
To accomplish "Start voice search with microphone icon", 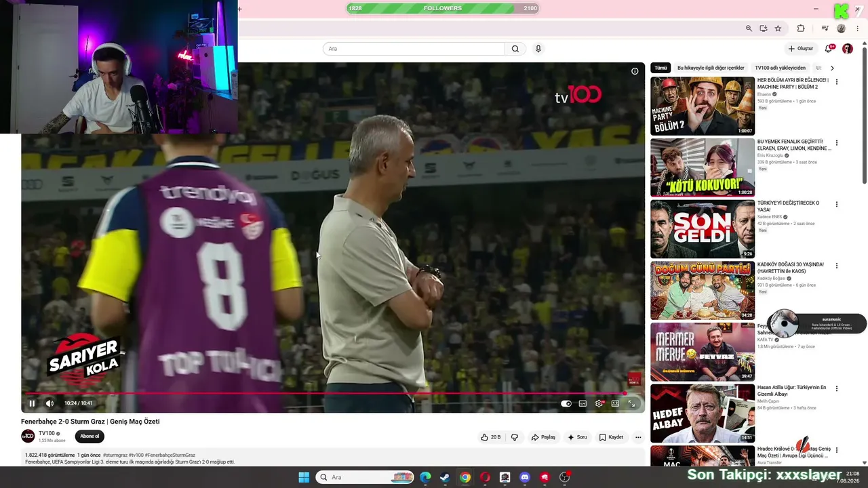I will point(538,49).
